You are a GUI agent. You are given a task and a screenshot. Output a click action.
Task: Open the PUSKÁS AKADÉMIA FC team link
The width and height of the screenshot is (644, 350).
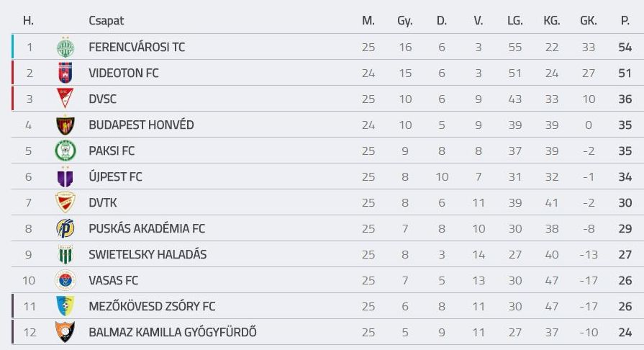[x=147, y=228]
